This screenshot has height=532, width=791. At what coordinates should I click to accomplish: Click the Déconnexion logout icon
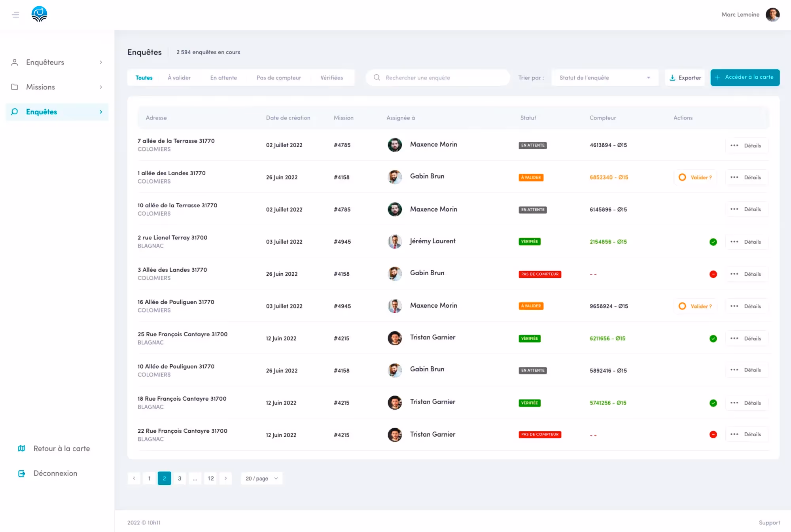point(22,473)
